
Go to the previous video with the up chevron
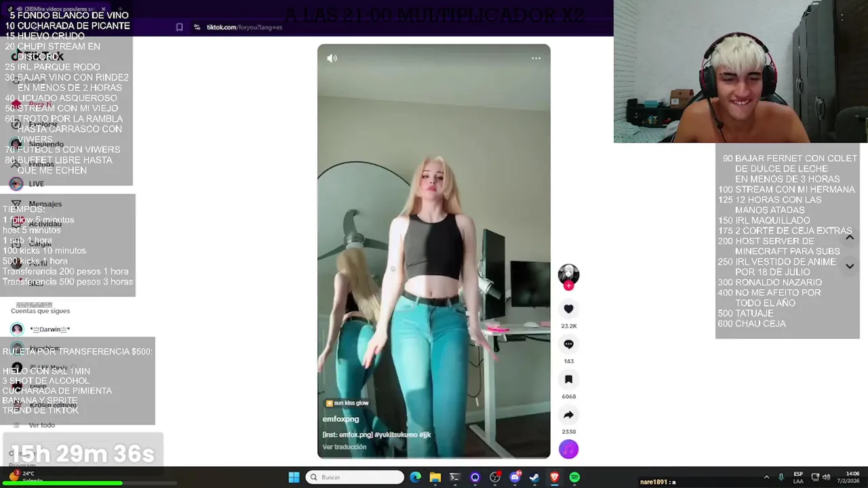click(x=849, y=237)
